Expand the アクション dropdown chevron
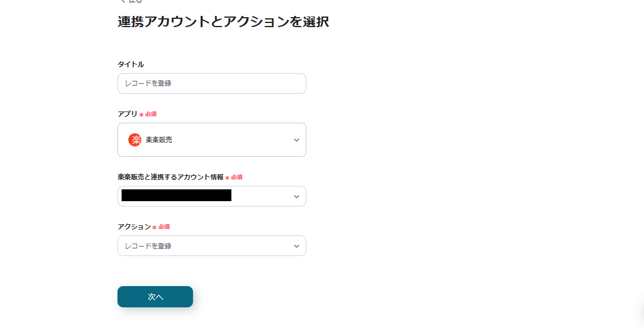Image resolution: width=644 pixels, height=328 pixels. (296, 246)
